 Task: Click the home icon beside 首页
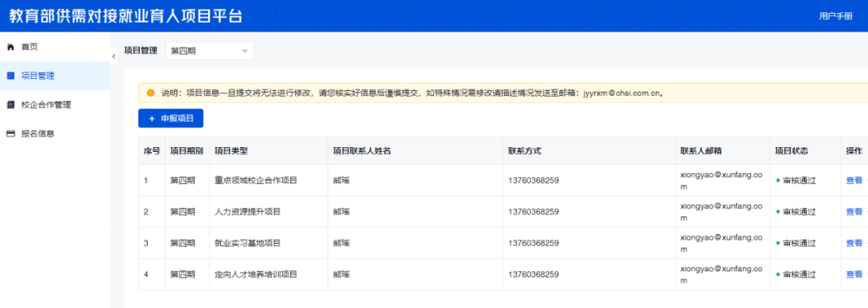point(10,47)
